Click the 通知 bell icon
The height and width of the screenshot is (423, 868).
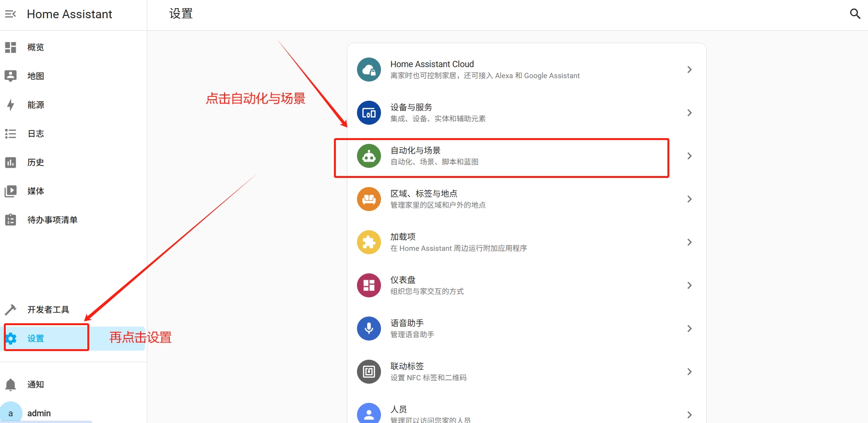[x=11, y=384]
